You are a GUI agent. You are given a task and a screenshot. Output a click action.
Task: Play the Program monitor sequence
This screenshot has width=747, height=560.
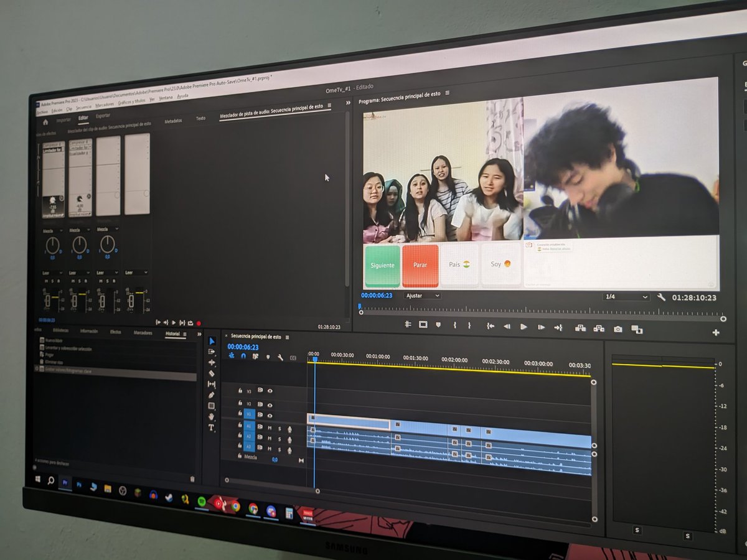(x=524, y=327)
